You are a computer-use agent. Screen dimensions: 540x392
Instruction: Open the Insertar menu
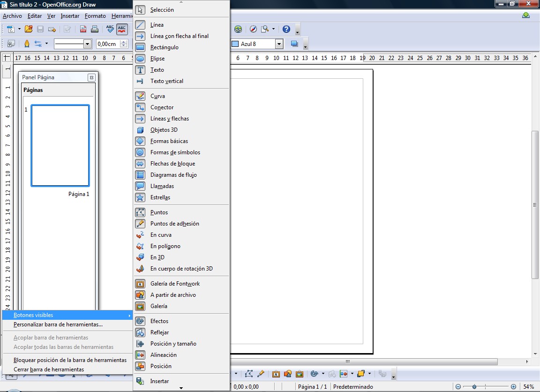(x=70, y=16)
